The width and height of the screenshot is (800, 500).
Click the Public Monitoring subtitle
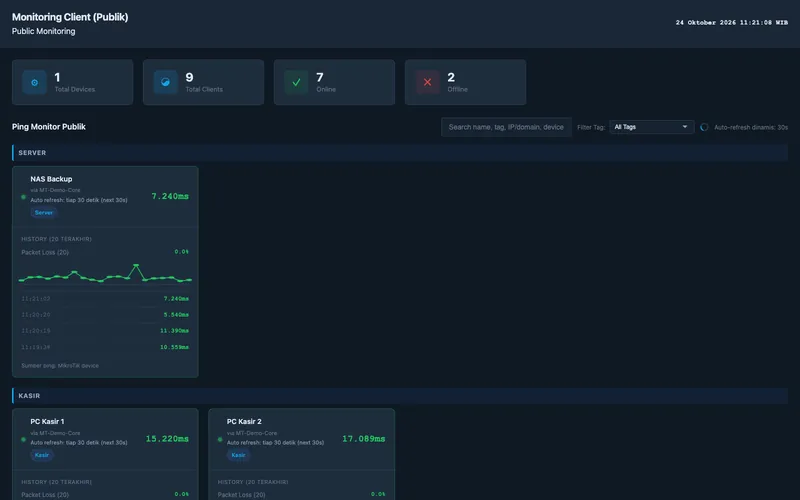pos(43,31)
